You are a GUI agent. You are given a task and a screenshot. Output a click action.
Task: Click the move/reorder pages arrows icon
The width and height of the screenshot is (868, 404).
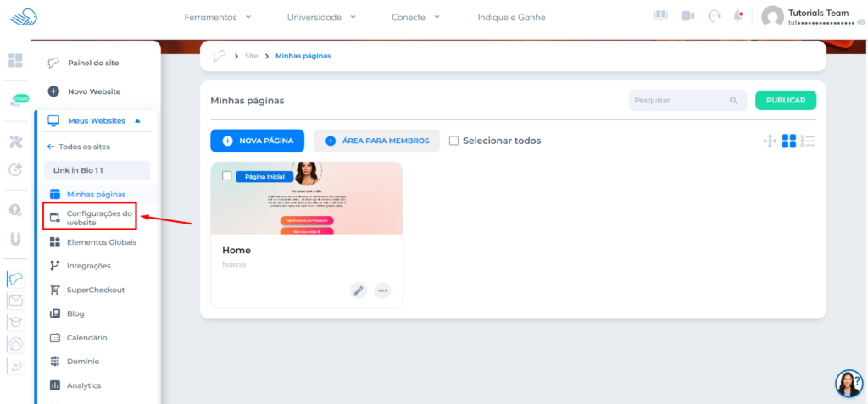770,141
